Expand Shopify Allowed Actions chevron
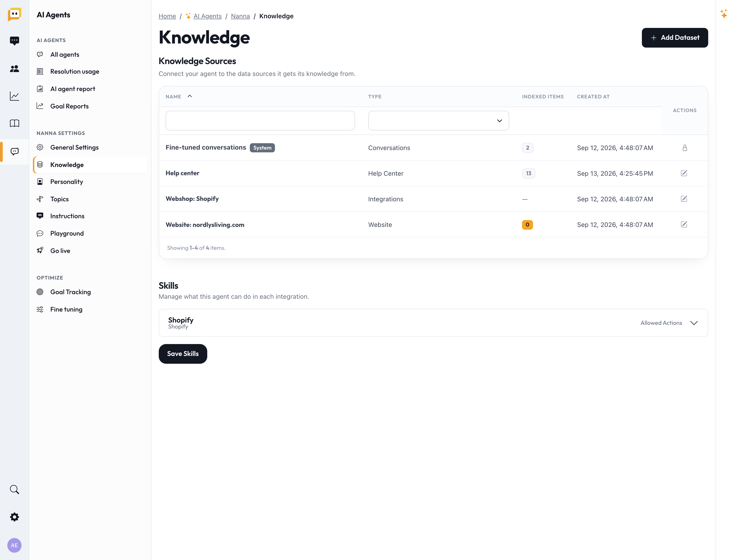732x560 pixels. point(694,323)
